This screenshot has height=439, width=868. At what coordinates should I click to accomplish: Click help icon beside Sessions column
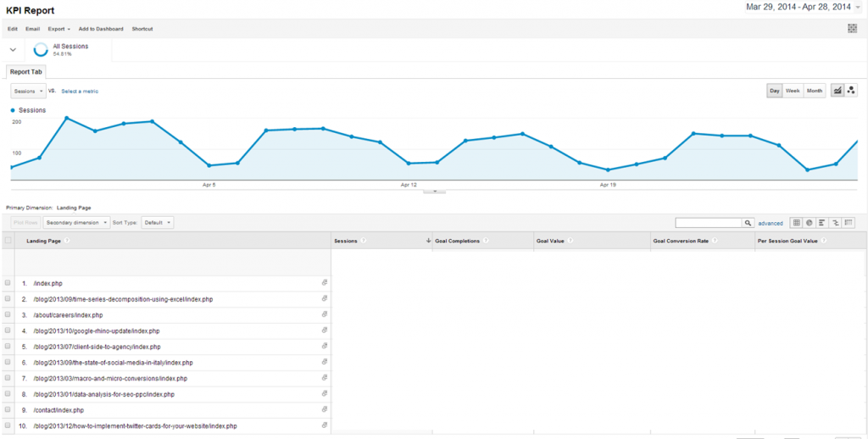[x=363, y=241]
